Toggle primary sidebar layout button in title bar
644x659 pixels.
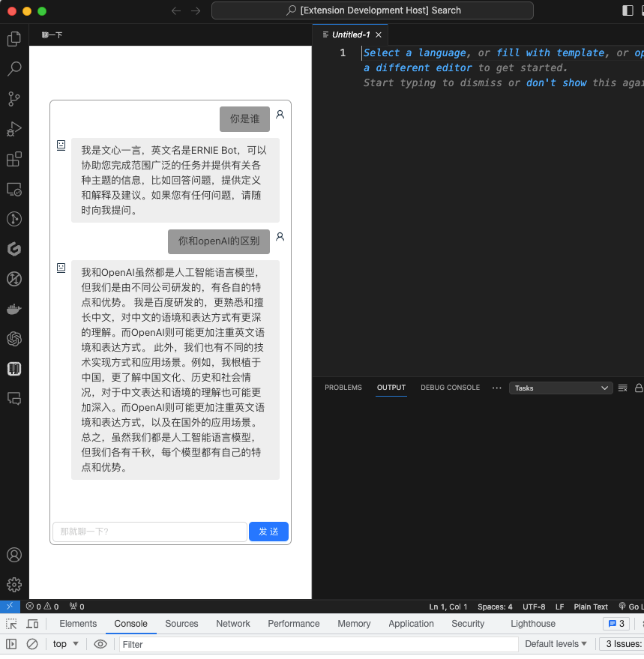[628, 10]
